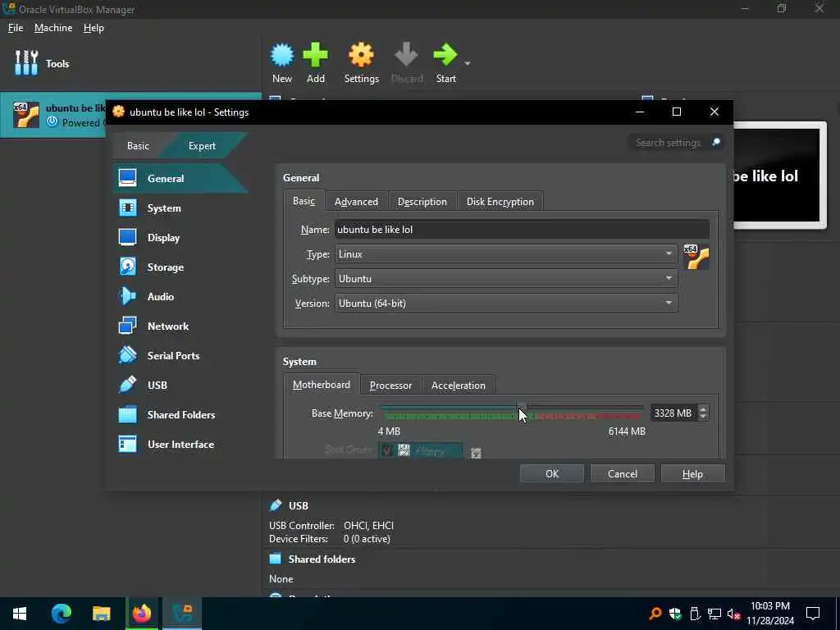This screenshot has width=840, height=630.
Task: Select the Description tab
Action: pyautogui.click(x=422, y=202)
